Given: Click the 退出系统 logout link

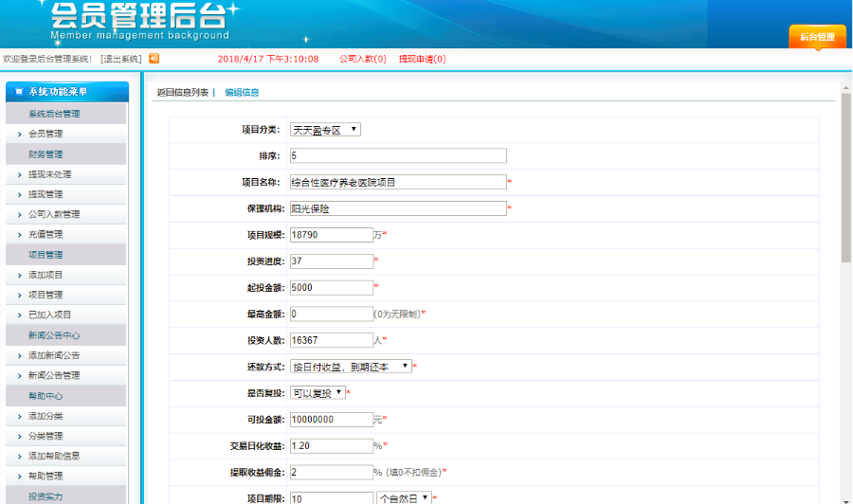Looking at the screenshot, I should tap(120, 59).
